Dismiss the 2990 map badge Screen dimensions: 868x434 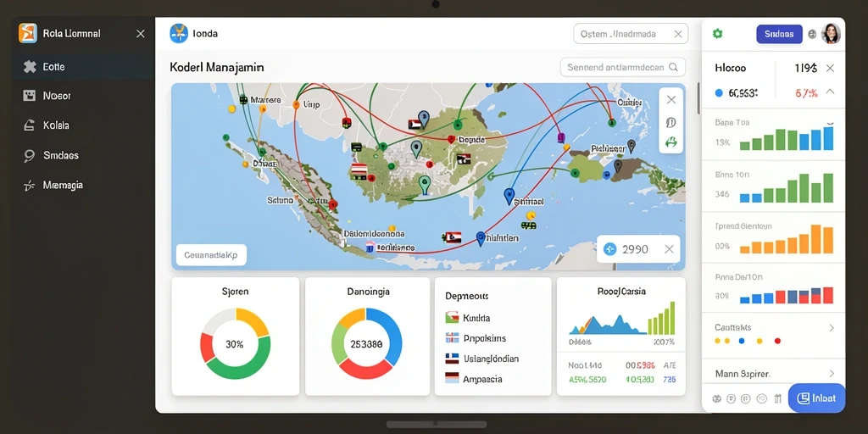[x=669, y=249]
